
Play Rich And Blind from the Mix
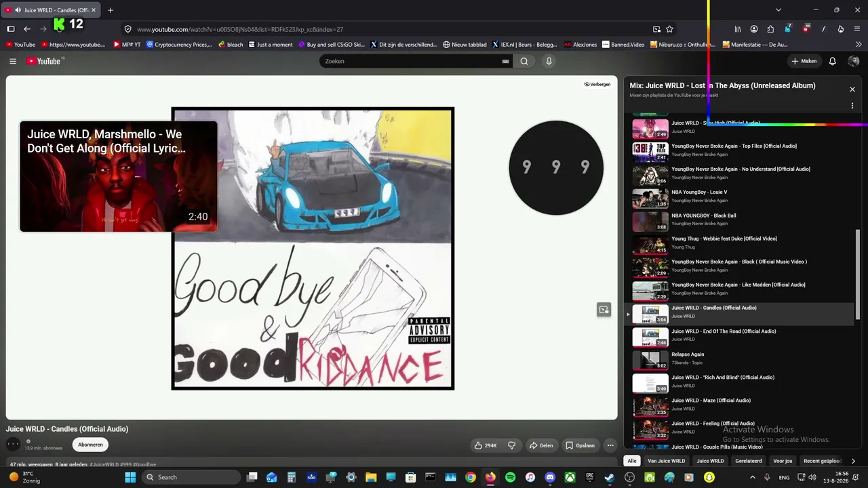coord(739,384)
